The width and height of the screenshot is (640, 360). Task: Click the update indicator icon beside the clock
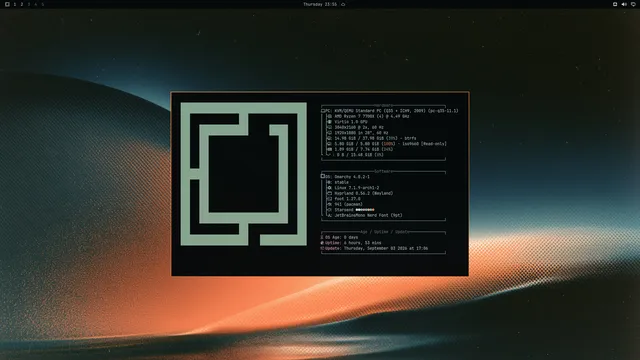pos(343,4)
